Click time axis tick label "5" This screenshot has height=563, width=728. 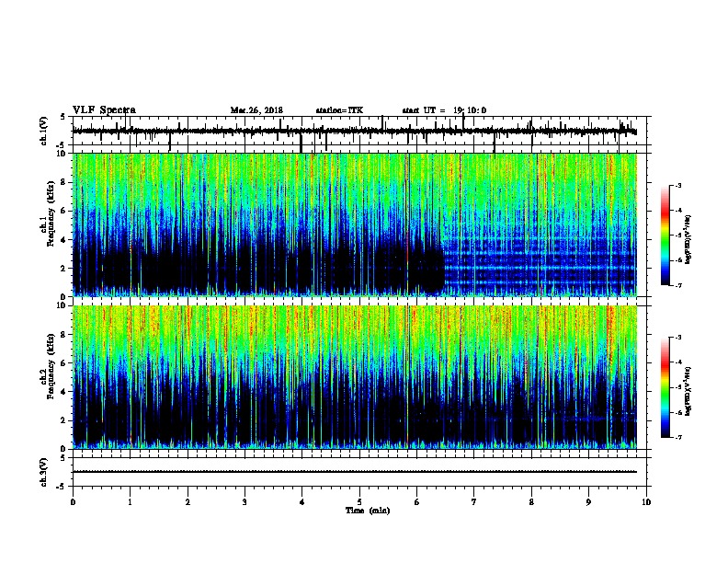coord(359,502)
